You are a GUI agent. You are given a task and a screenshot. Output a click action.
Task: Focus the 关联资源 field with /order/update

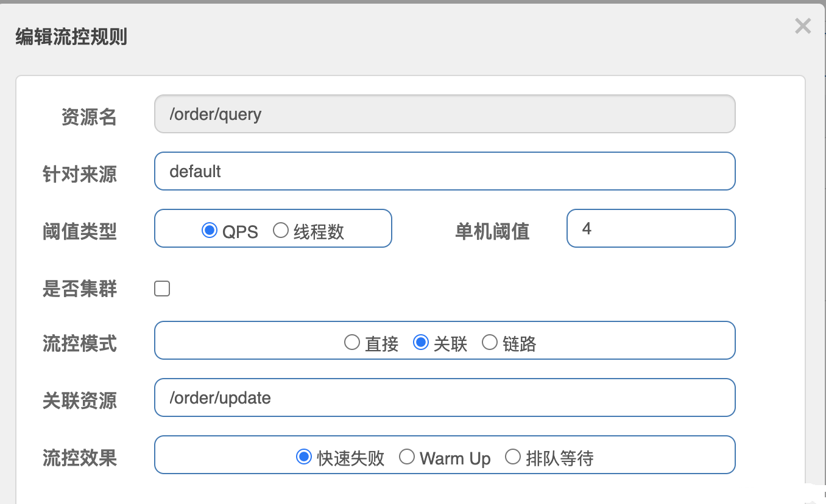[445, 398]
